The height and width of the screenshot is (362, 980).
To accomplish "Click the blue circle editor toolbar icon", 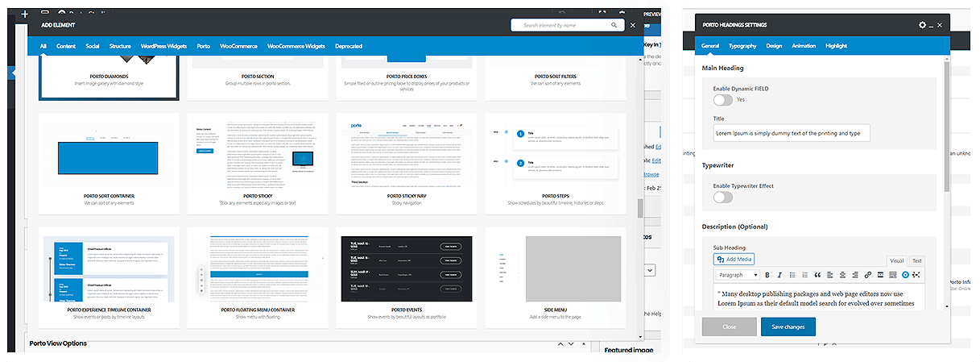I will coord(905,275).
